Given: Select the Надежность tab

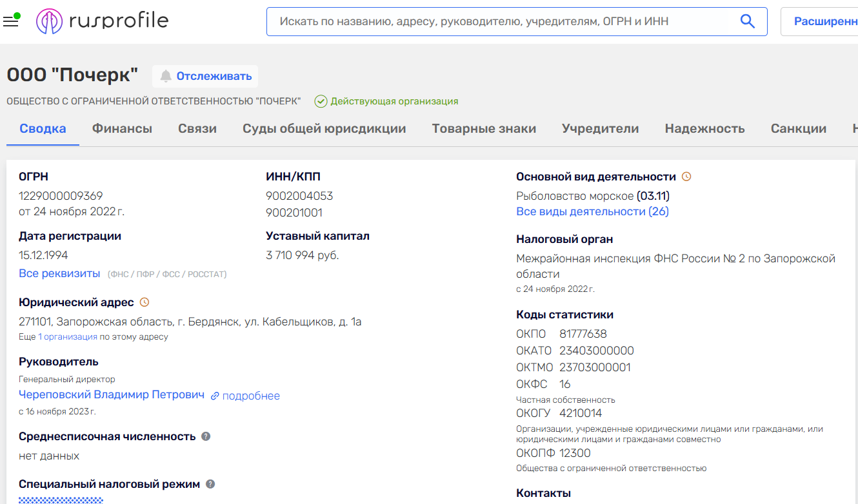Looking at the screenshot, I should (704, 128).
